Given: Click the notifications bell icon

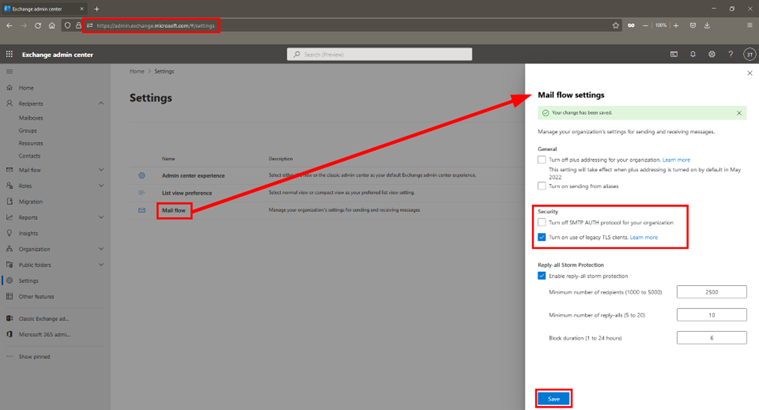Looking at the screenshot, I should (x=693, y=55).
